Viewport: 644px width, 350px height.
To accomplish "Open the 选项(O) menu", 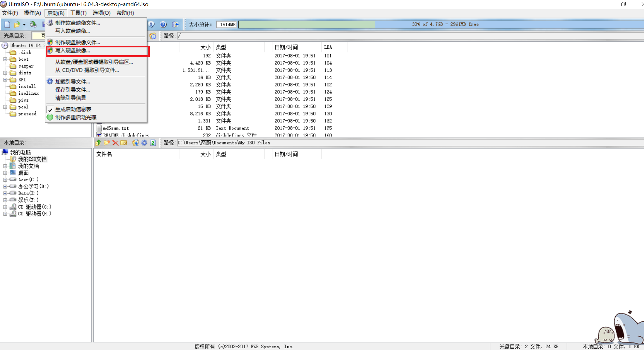I will 102,13.
